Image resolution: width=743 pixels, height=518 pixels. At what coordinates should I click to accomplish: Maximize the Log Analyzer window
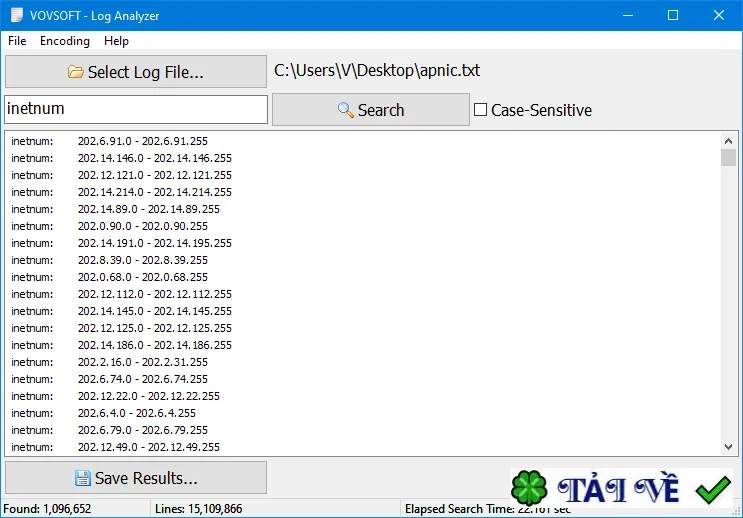coord(673,15)
